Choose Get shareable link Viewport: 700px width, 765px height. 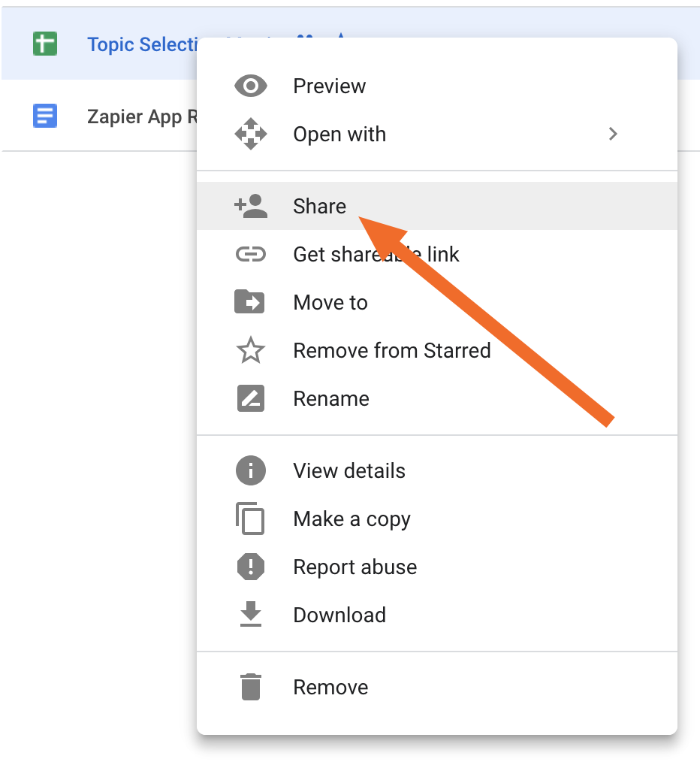(x=376, y=255)
